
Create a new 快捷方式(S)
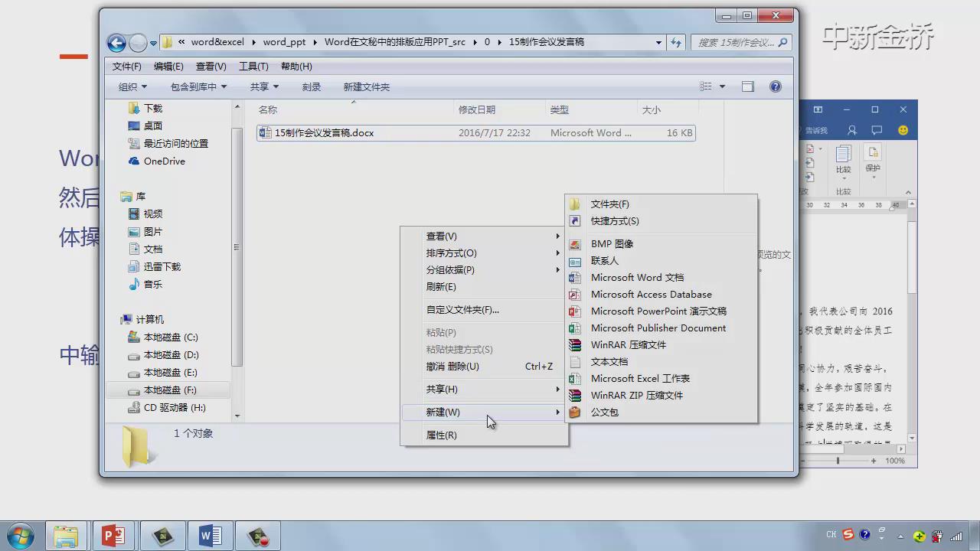(661, 220)
